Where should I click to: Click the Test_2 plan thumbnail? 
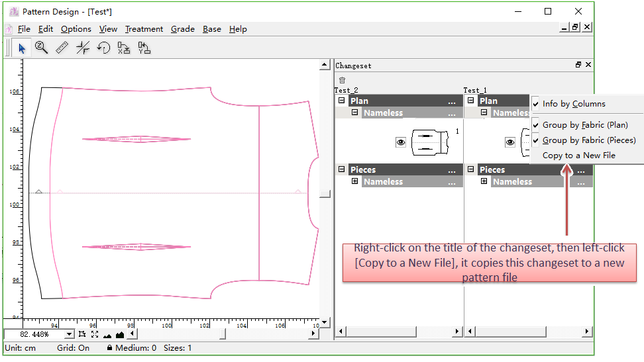[431, 142]
